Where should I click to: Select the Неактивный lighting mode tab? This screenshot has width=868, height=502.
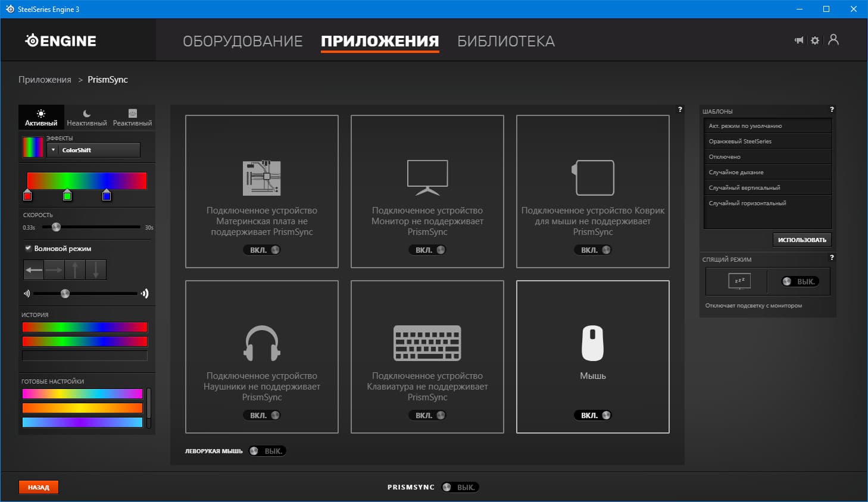click(x=87, y=117)
